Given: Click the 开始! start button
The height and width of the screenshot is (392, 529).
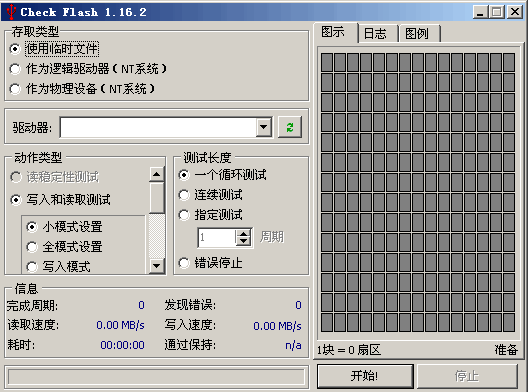Looking at the screenshot, I should click(365, 375).
